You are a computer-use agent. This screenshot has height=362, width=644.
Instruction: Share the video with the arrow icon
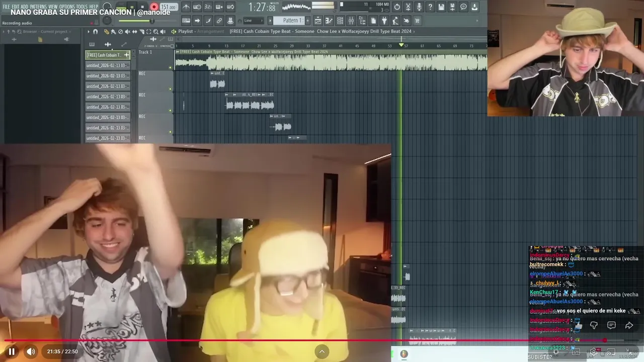point(629,325)
